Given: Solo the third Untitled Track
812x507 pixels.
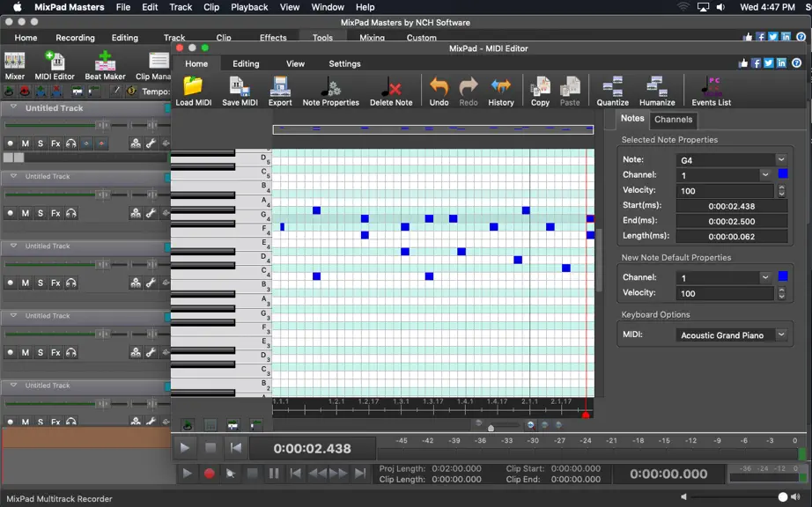Looking at the screenshot, I should [x=41, y=283].
